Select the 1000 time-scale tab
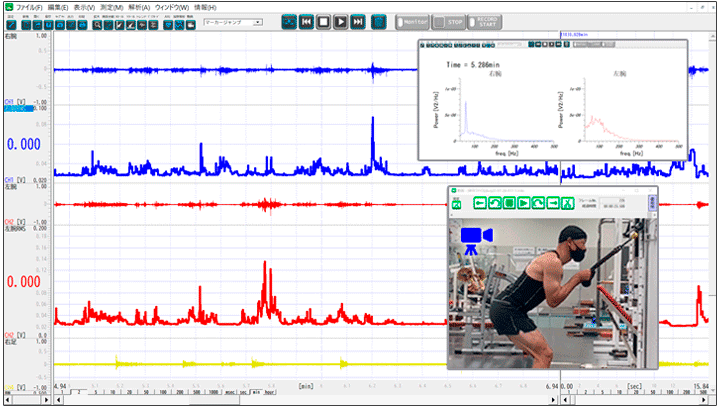Viewport: 720px width, 407px height. click(x=214, y=392)
